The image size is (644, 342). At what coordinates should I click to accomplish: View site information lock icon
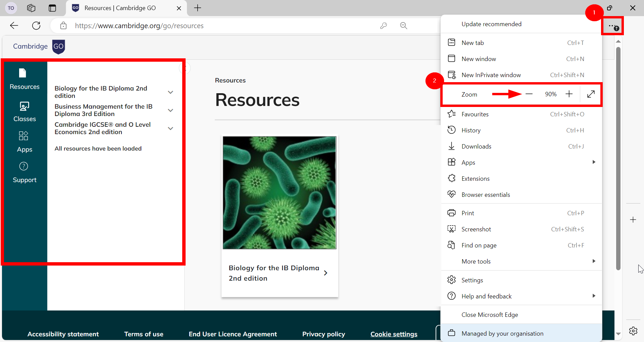click(x=63, y=25)
